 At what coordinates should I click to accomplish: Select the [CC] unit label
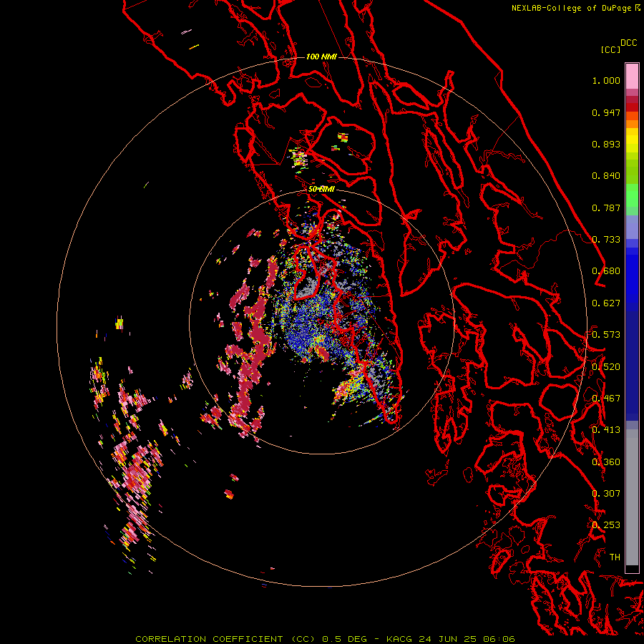click(610, 49)
